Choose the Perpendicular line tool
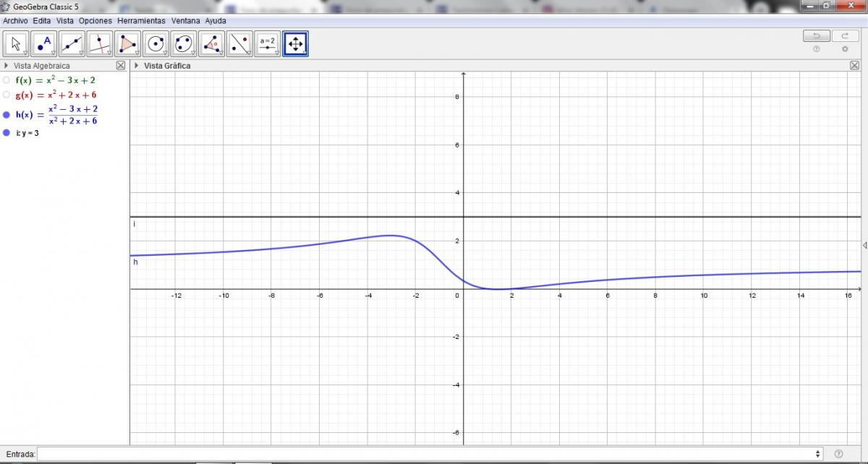The height and width of the screenshot is (464, 868). pyautogui.click(x=100, y=44)
